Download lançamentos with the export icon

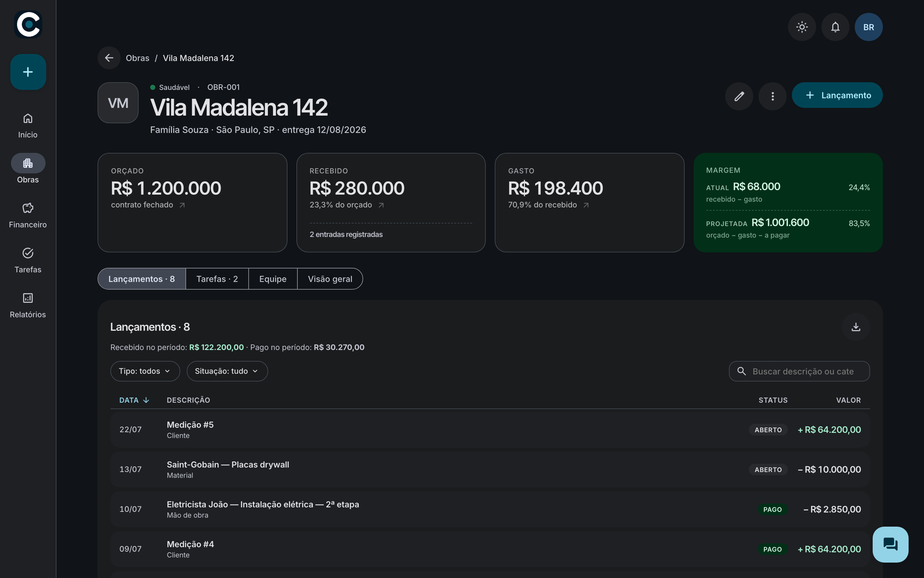(x=856, y=327)
